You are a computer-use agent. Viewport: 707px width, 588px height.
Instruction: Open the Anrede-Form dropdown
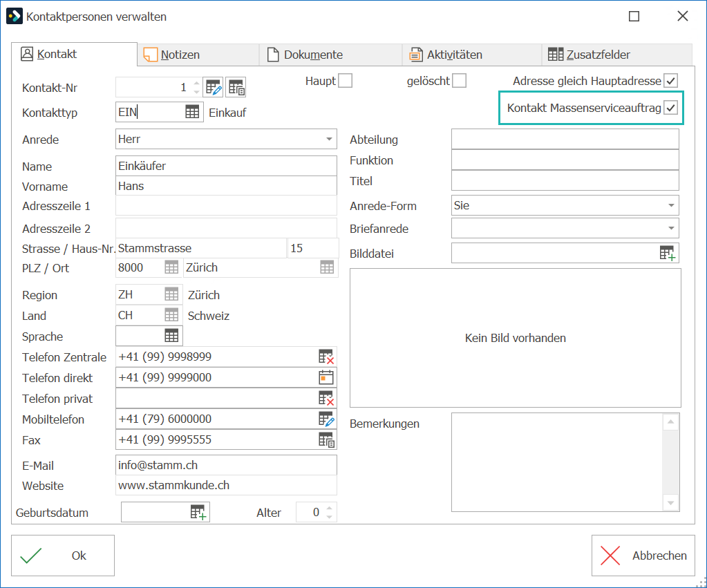click(x=671, y=206)
